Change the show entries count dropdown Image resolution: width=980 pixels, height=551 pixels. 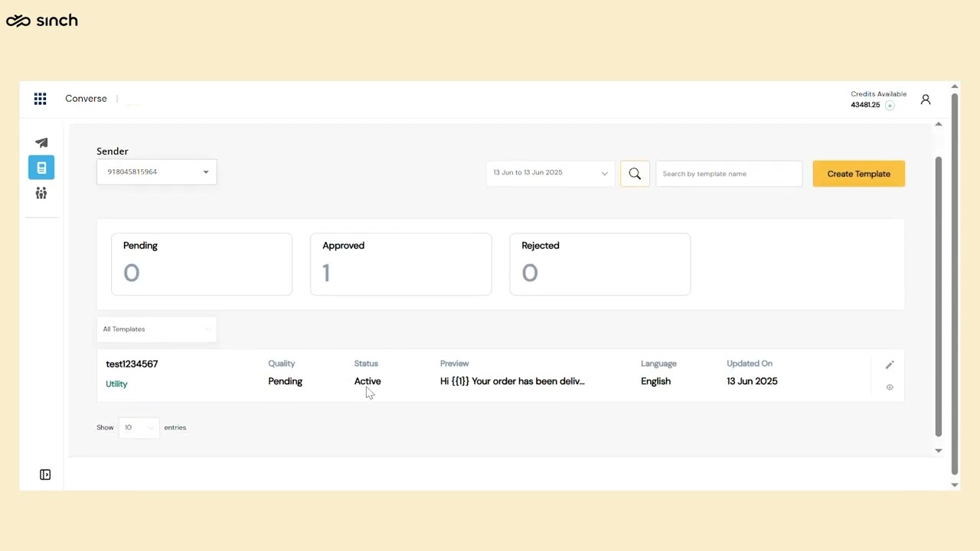click(139, 428)
